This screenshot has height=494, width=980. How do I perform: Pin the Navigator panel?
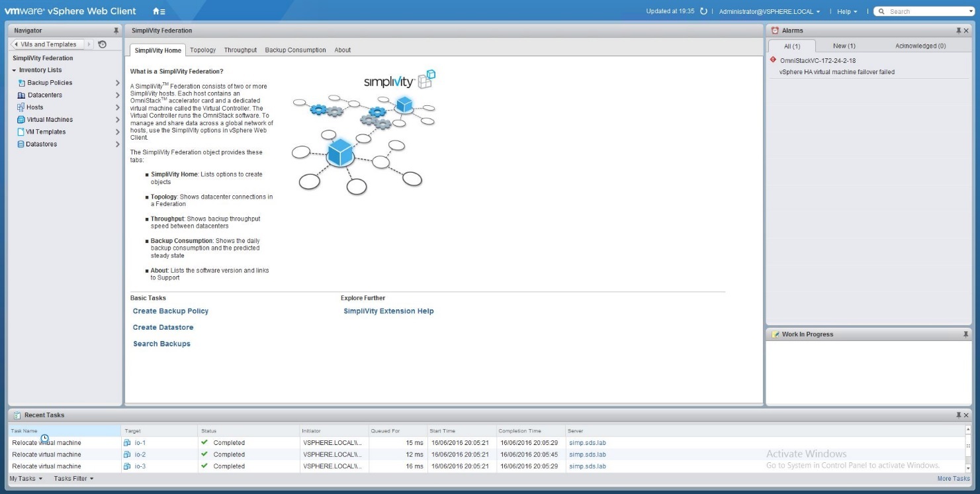coord(116,30)
